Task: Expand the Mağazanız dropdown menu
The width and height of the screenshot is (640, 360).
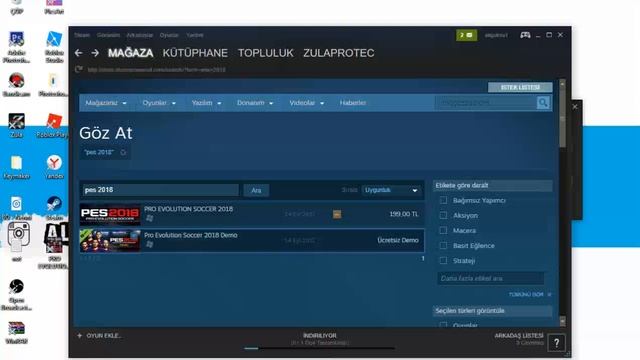Action: (106, 103)
